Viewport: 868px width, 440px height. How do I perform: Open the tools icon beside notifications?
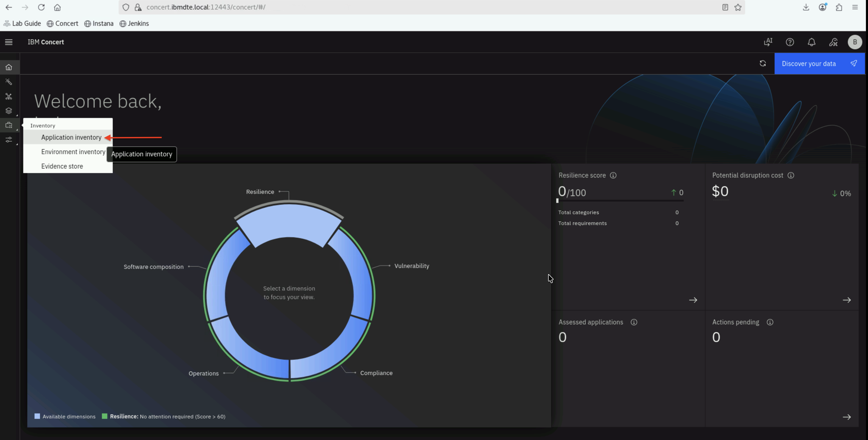click(x=833, y=42)
